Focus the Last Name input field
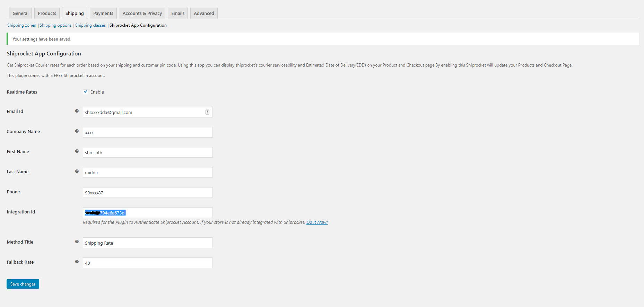This screenshot has width=644, height=307. 148,172
